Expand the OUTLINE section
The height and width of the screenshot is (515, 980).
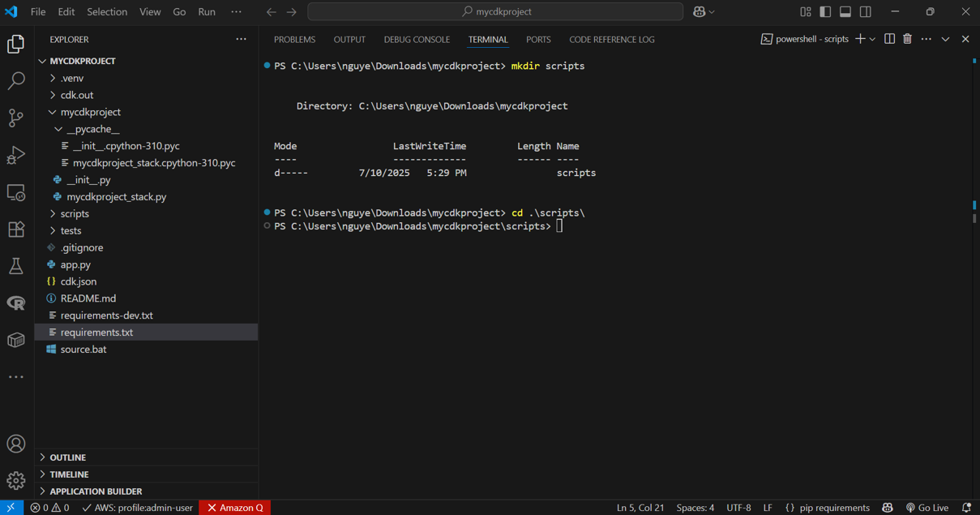click(x=67, y=457)
